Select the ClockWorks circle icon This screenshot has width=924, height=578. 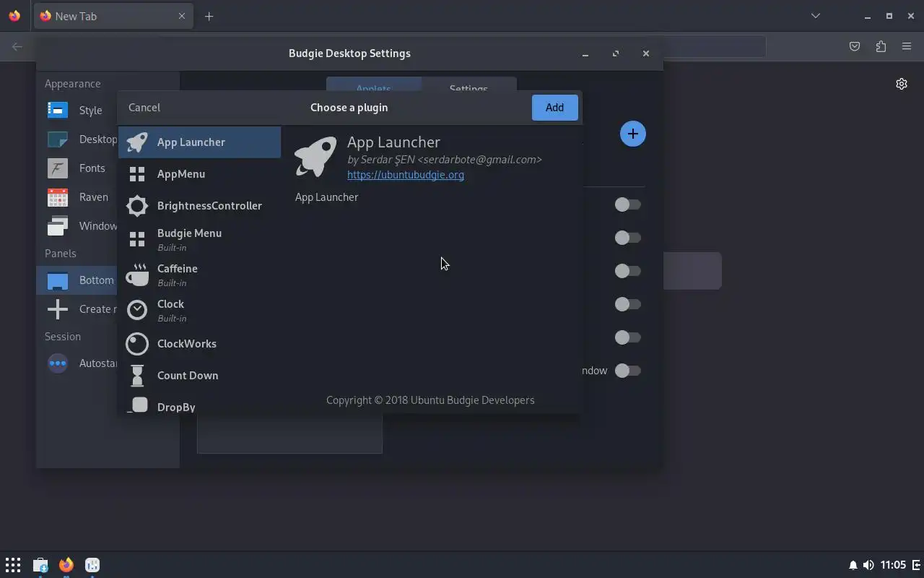tap(137, 344)
